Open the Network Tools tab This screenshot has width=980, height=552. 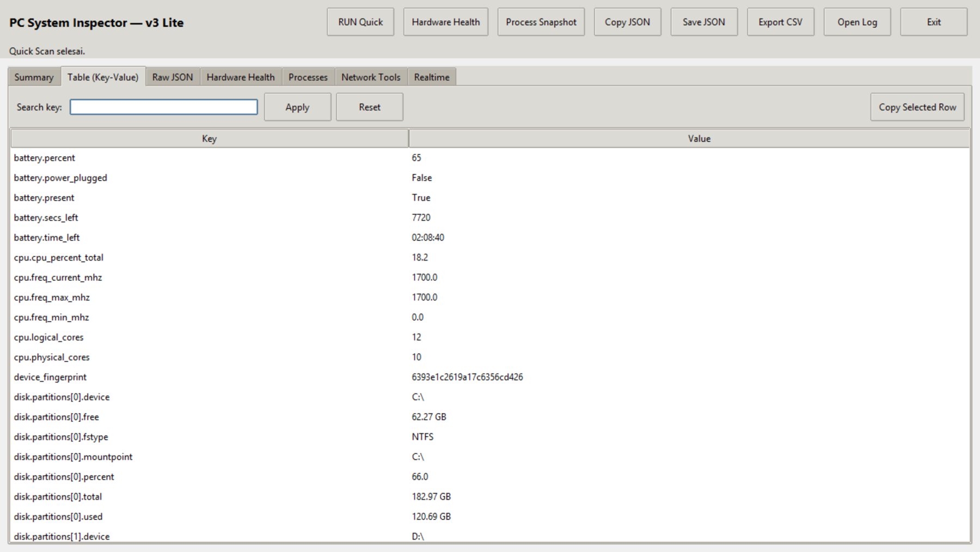coord(370,77)
